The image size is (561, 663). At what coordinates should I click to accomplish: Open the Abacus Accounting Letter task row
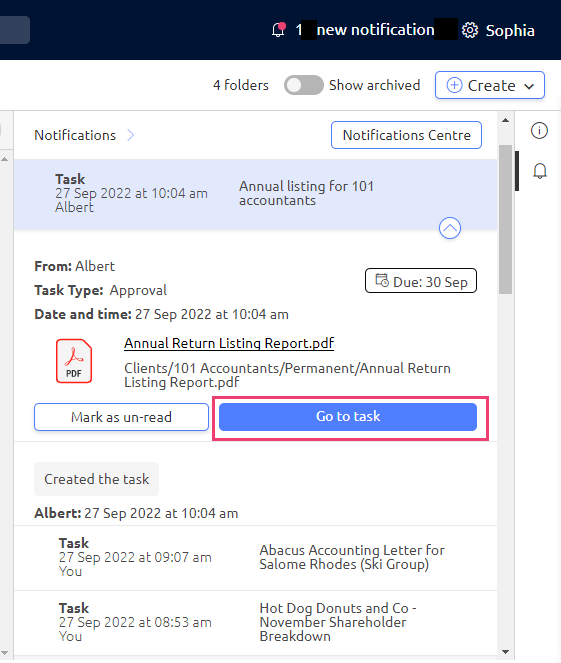[x=255, y=558]
